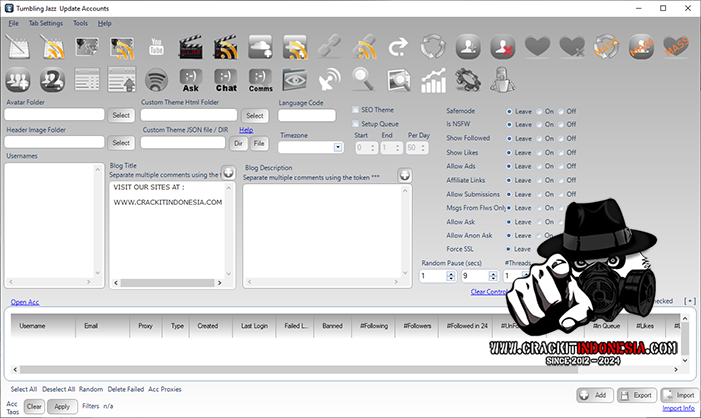Enable the SEO Theme checkbox
701x418 pixels.
coord(355,109)
